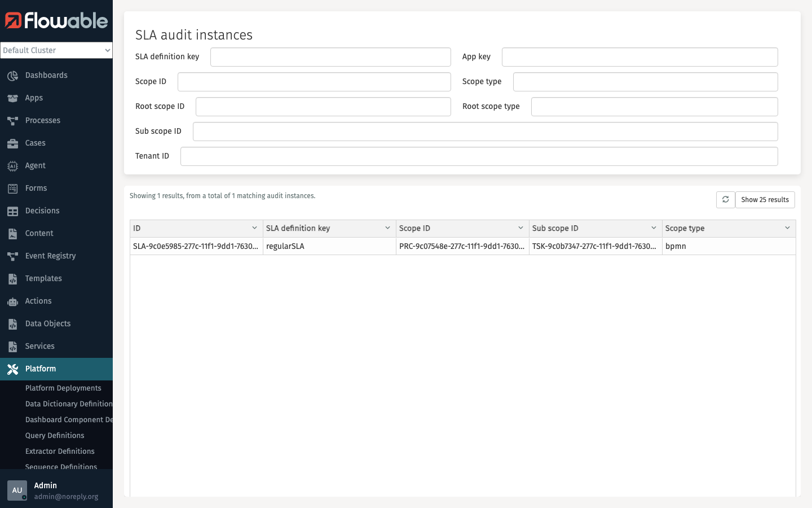This screenshot has width=812, height=508.
Task: Open the Default Cluster dropdown
Action: click(56, 50)
